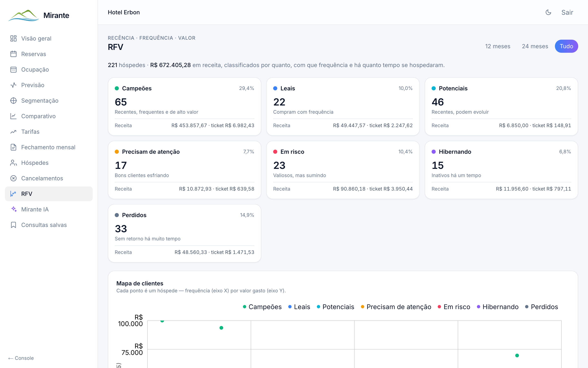Navigate to Hóspedes list
This screenshot has width=588, height=368.
click(x=49, y=163)
